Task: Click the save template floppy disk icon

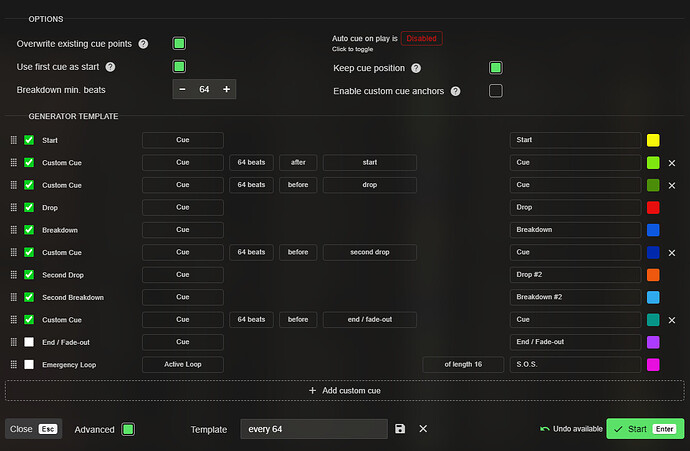Action: click(400, 429)
